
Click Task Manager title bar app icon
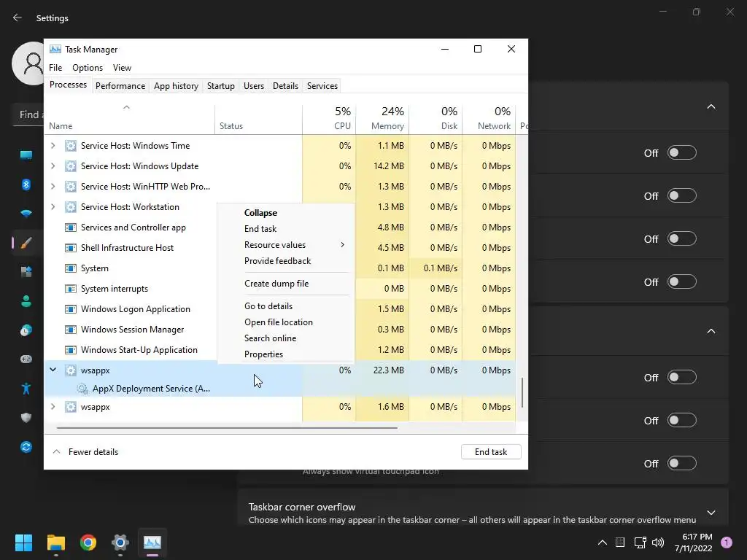point(55,49)
